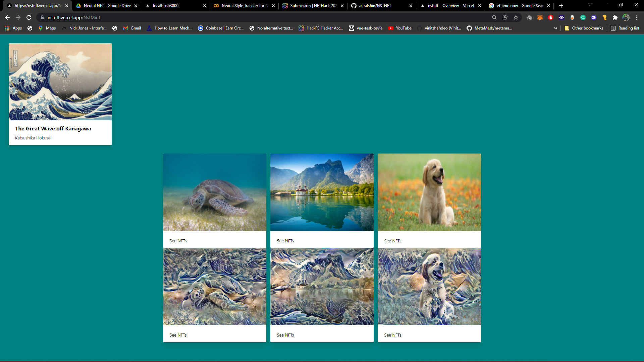
Task: Open the zoom magnifier in address bar
Action: click(494, 17)
